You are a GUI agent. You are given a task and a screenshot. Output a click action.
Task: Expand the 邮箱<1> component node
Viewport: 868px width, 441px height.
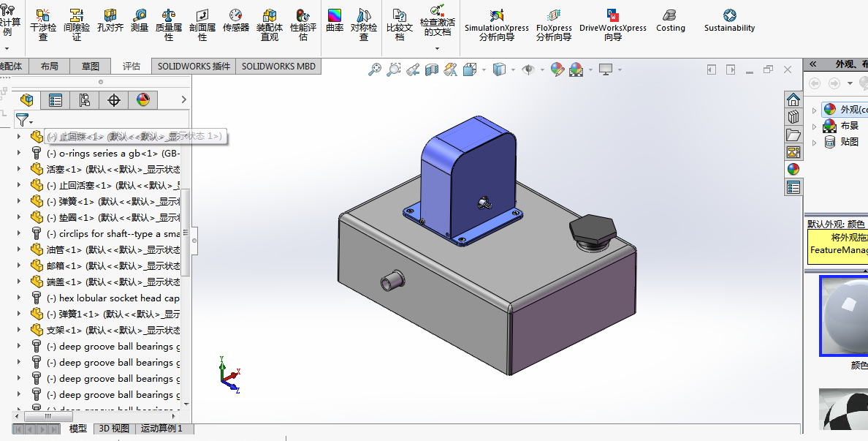19,265
